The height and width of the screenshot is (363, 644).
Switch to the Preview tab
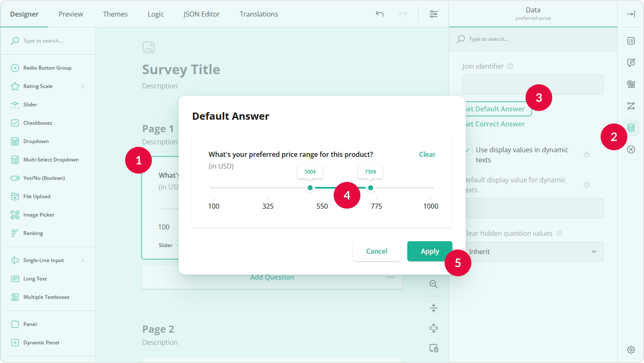tap(70, 14)
